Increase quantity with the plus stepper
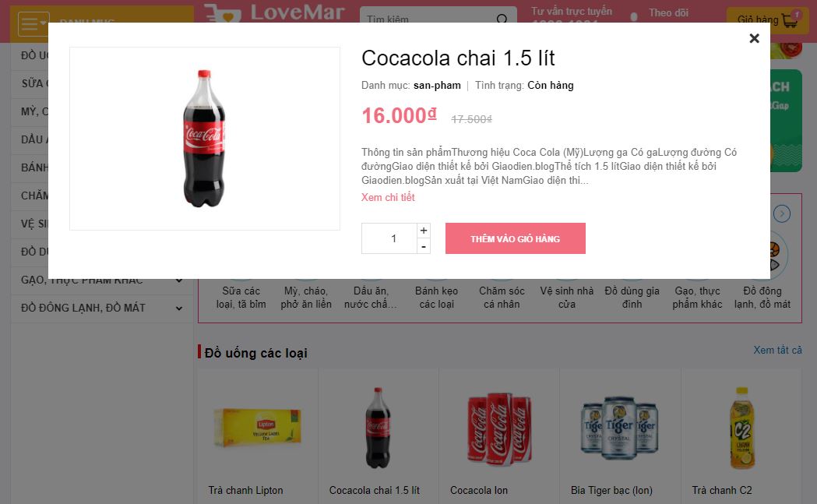This screenshot has width=817, height=504. point(424,231)
